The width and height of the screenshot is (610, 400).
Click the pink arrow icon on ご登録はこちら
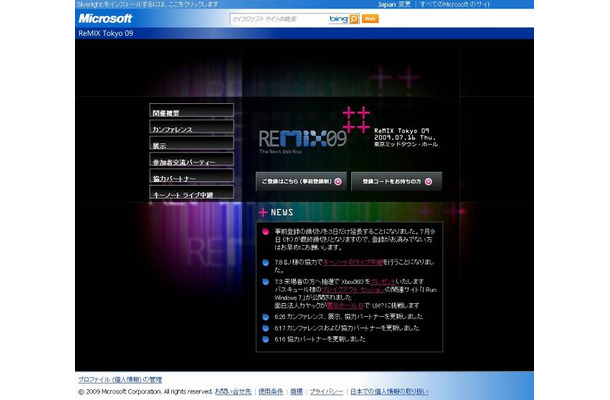tap(338, 181)
